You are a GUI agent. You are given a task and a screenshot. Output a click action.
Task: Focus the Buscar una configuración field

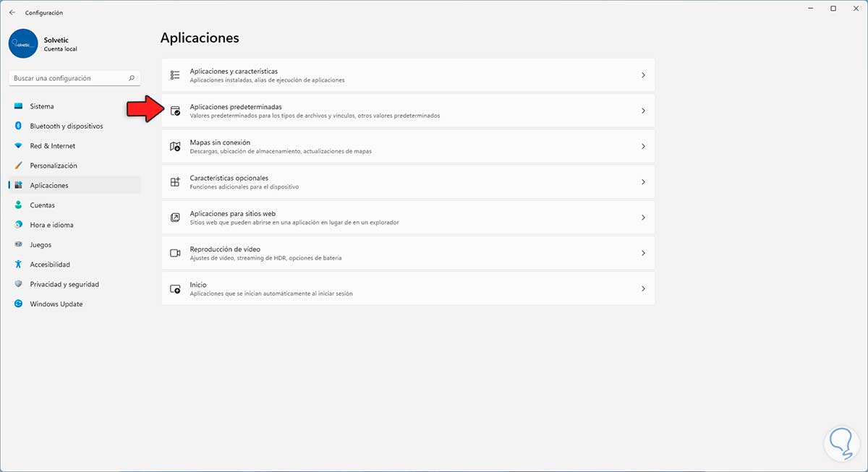[x=69, y=78]
